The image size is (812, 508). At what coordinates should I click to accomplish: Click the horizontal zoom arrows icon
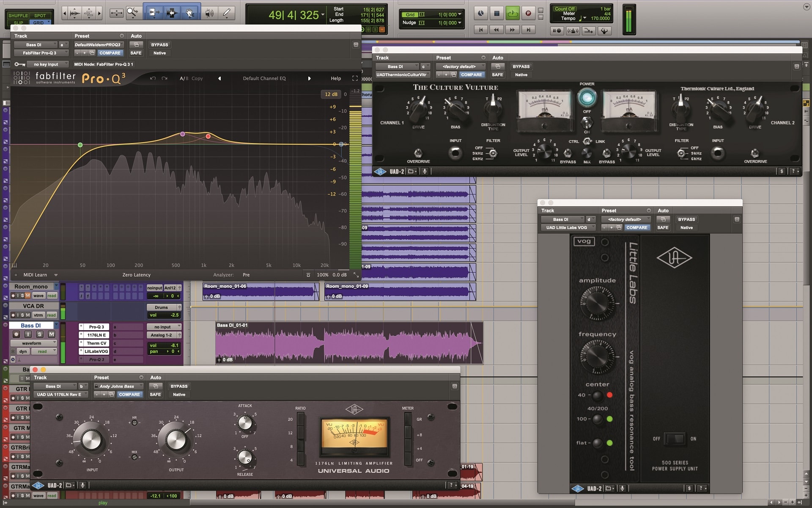pyautogui.click(x=116, y=13)
